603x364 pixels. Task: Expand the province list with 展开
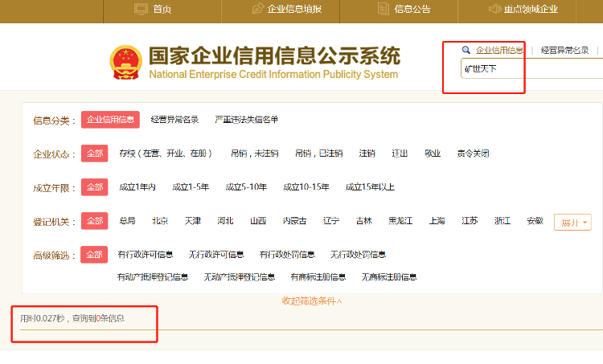point(572,222)
